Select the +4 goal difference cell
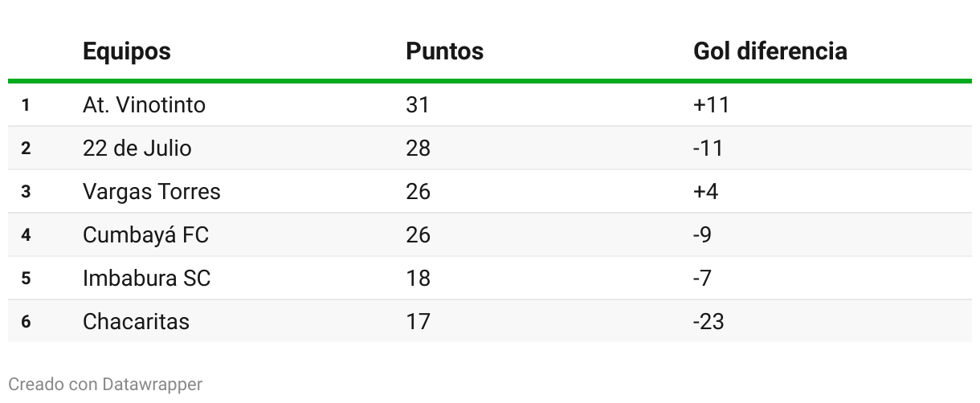 [x=705, y=192]
